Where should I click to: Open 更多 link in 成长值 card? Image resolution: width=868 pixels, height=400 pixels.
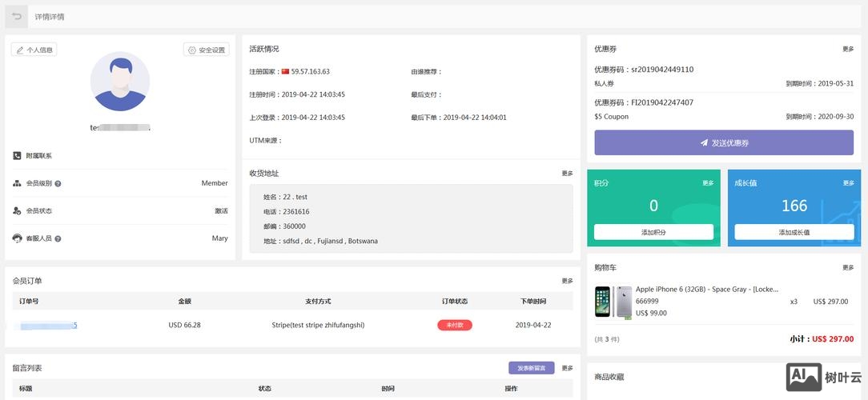pyautogui.click(x=849, y=183)
